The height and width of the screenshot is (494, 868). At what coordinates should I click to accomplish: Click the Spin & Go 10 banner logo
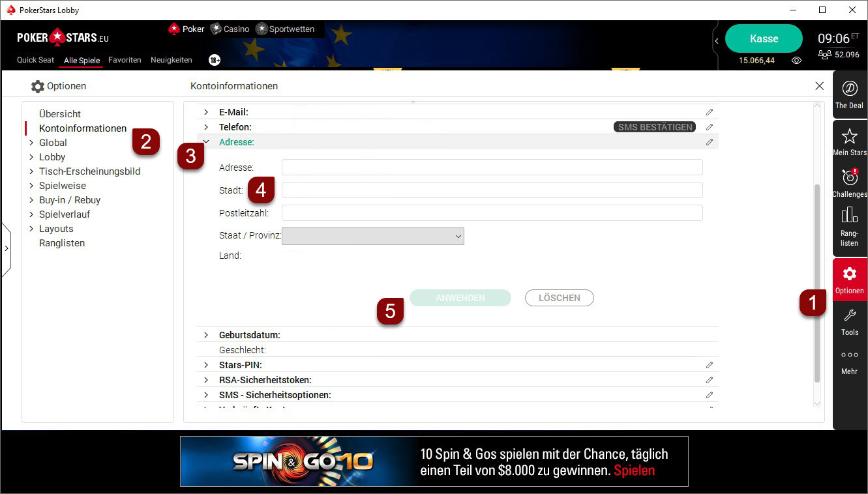pos(303,461)
